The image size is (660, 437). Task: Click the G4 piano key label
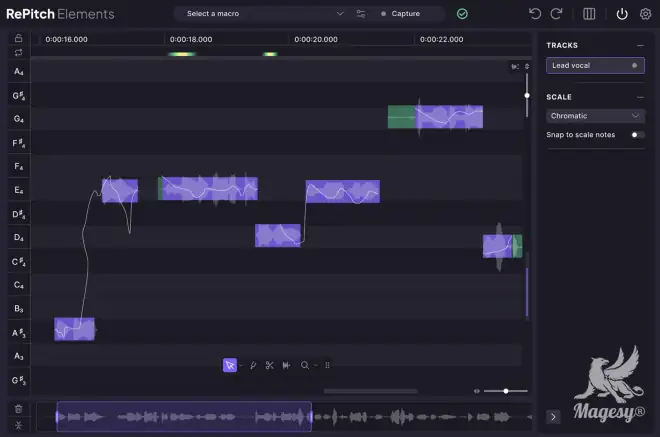coord(19,119)
